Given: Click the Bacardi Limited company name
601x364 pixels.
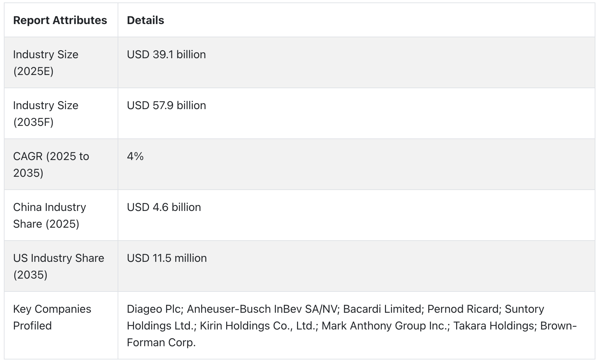Looking at the screenshot, I should [382, 309].
